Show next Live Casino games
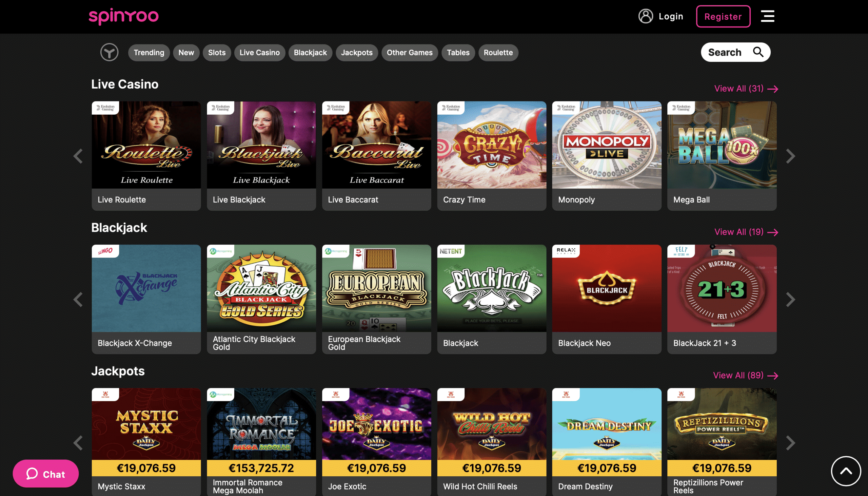 click(790, 156)
